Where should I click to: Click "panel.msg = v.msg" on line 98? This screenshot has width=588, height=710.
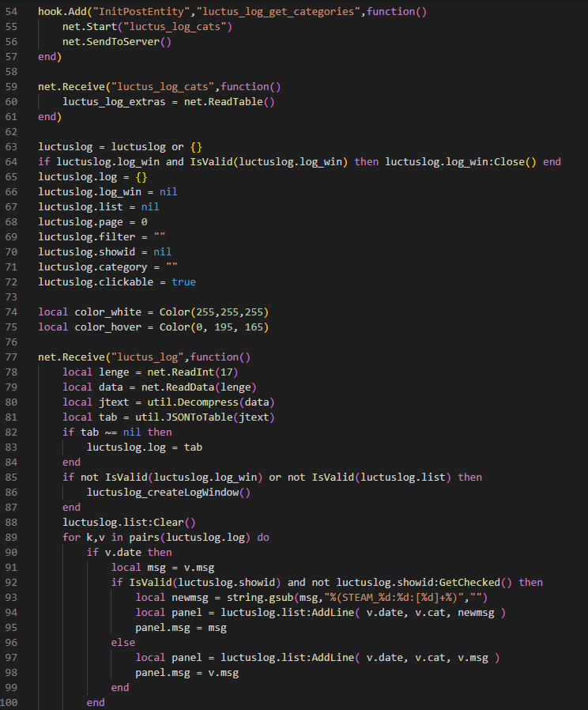coord(187,673)
